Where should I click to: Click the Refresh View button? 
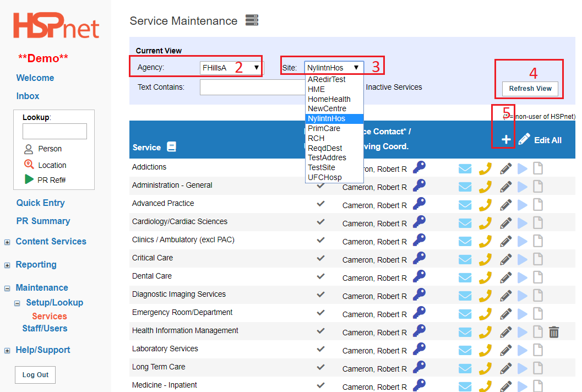[x=530, y=89]
